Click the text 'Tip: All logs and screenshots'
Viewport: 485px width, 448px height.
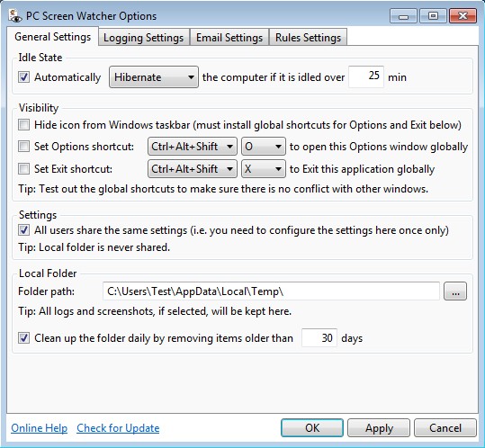(86, 311)
